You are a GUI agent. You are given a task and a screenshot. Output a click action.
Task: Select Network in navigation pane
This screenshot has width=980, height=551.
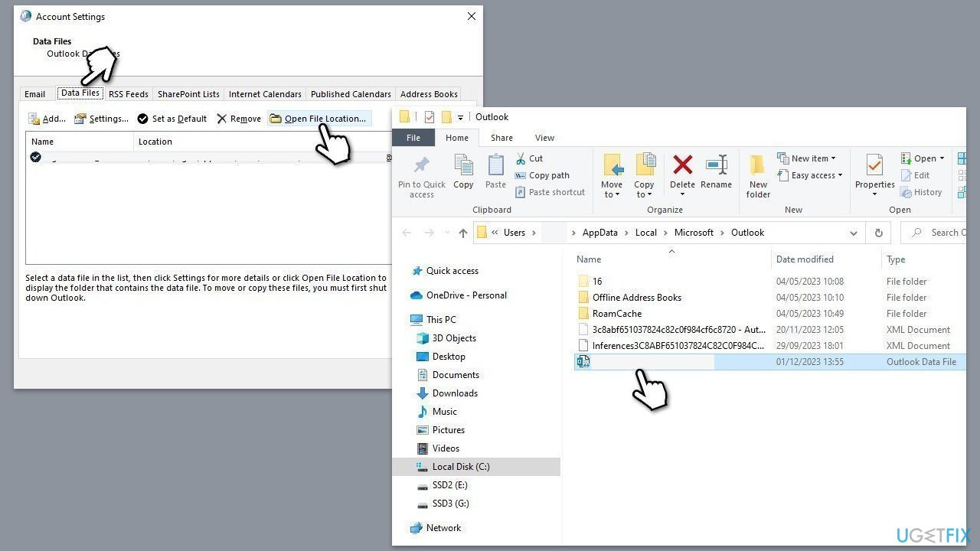pyautogui.click(x=444, y=528)
